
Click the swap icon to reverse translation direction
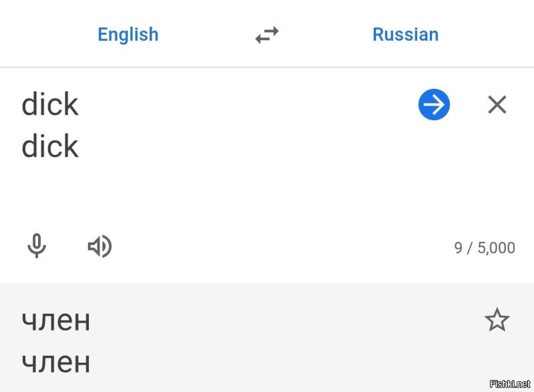pyautogui.click(x=266, y=34)
